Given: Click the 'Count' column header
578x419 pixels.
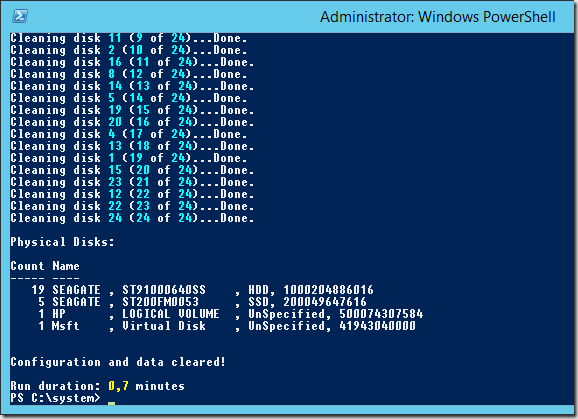Looking at the screenshot, I should [27, 266].
